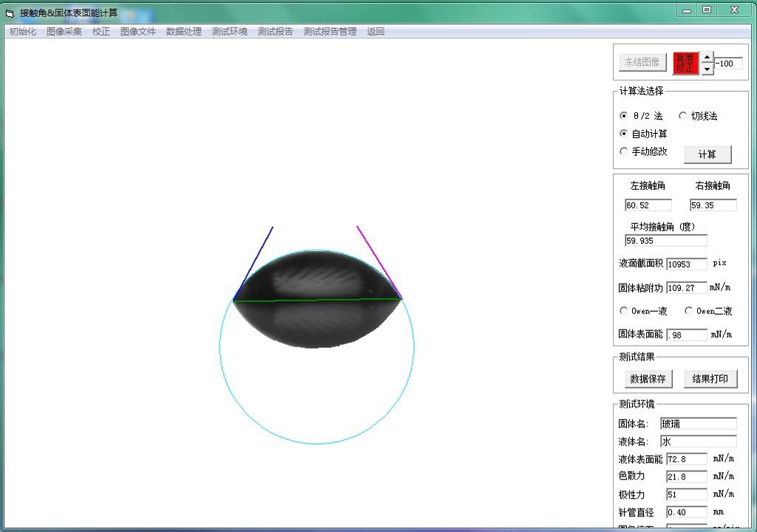Select the Owen一液 radio button
Viewport: 757px width, 532px height.
click(x=624, y=311)
